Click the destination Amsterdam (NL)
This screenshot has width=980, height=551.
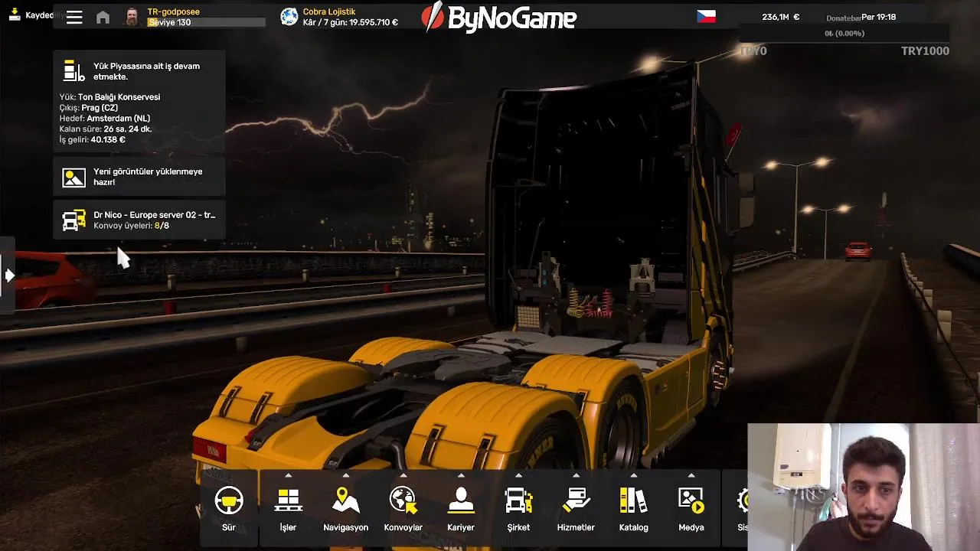point(118,119)
